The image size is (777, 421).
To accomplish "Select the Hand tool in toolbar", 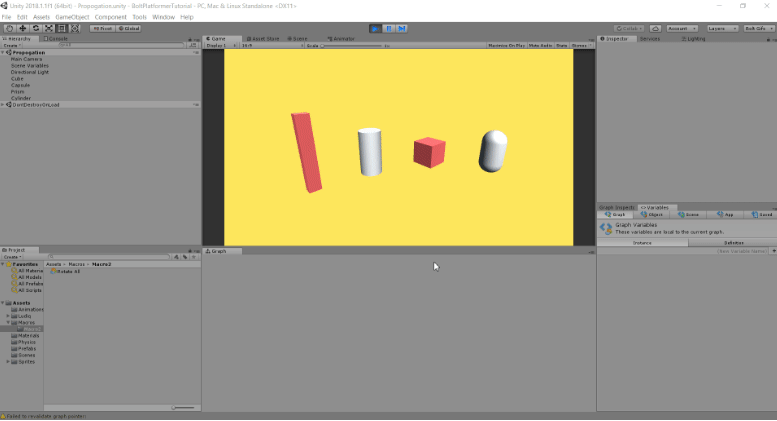I will pos(9,28).
